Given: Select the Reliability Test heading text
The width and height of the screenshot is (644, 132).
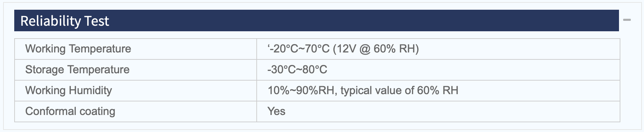Looking at the screenshot, I should pyautogui.click(x=65, y=21).
